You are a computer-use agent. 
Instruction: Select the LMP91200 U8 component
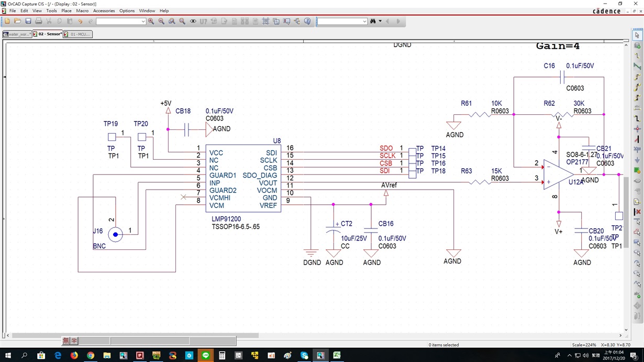tap(243, 179)
